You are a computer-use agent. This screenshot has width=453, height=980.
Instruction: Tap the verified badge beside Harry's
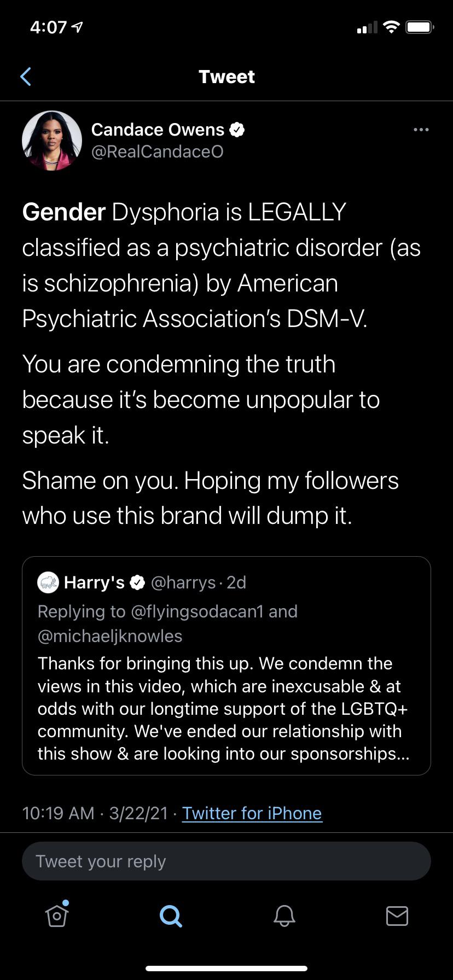(137, 583)
